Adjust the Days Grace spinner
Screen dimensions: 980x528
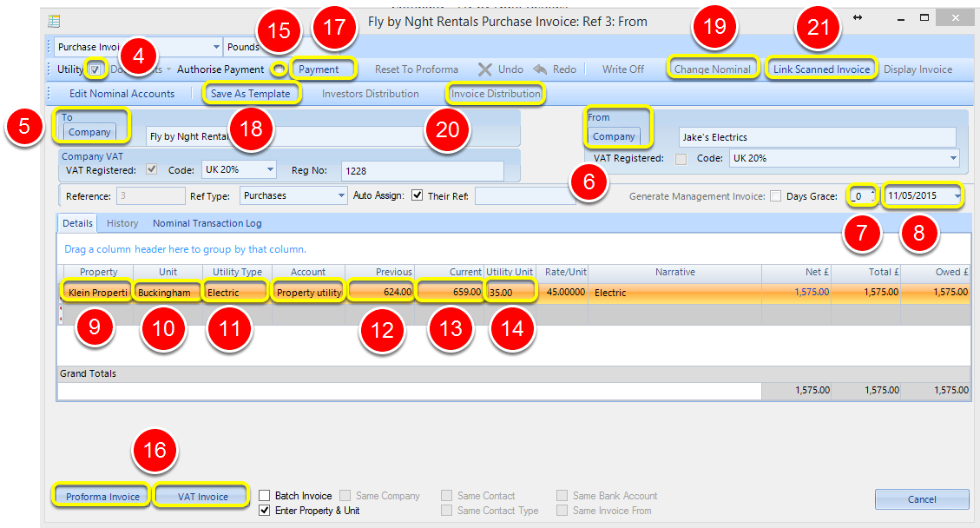click(x=872, y=195)
